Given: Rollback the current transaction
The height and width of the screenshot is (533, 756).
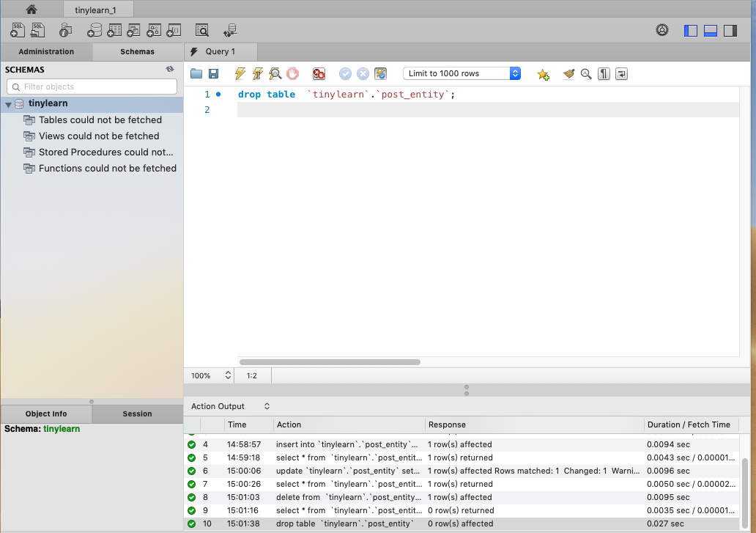Looking at the screenshot, I should tap(363, 74).
